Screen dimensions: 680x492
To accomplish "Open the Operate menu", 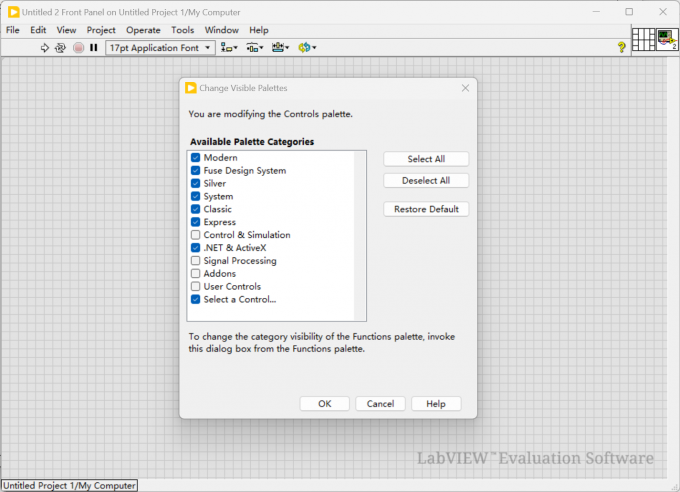I will pos(143,30).
